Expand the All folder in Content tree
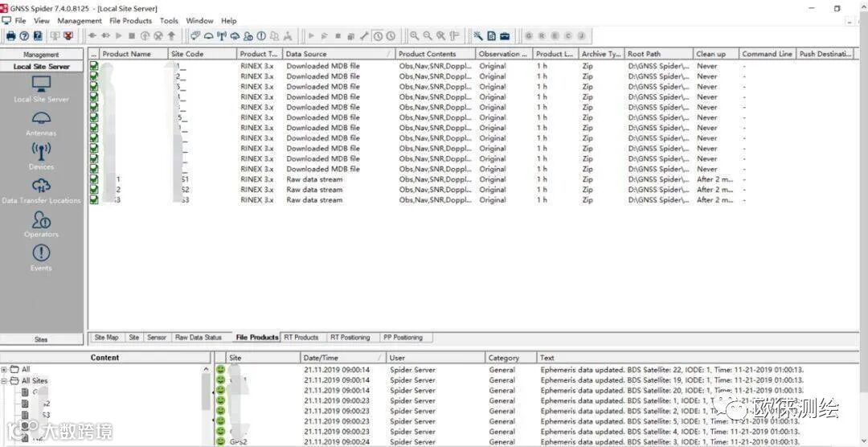This screenshot has height=447, width=868. [x=5, y=370]
